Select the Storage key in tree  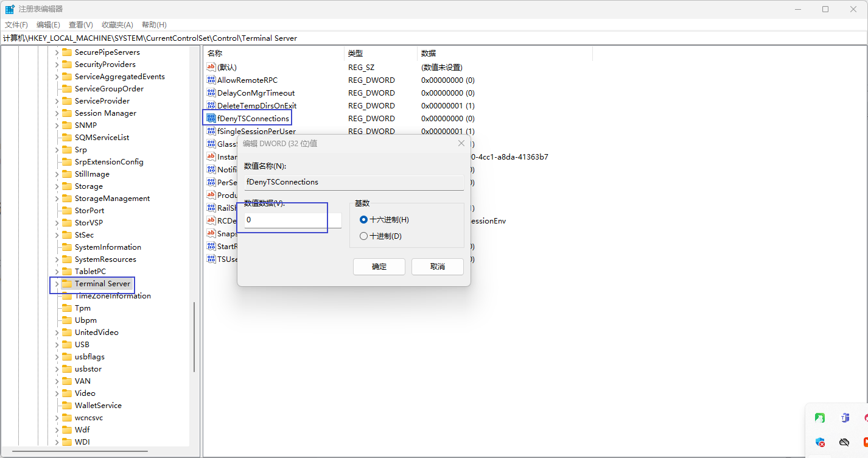(89, 186)
